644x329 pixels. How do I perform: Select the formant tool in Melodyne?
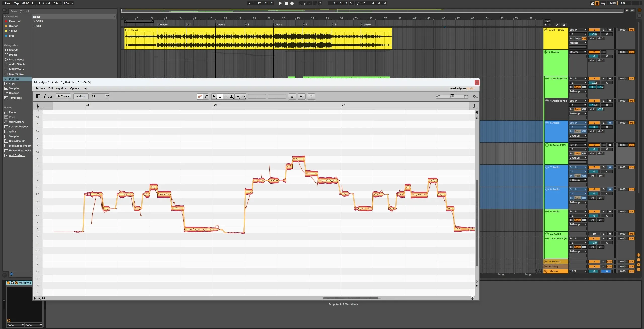(226, 96)
